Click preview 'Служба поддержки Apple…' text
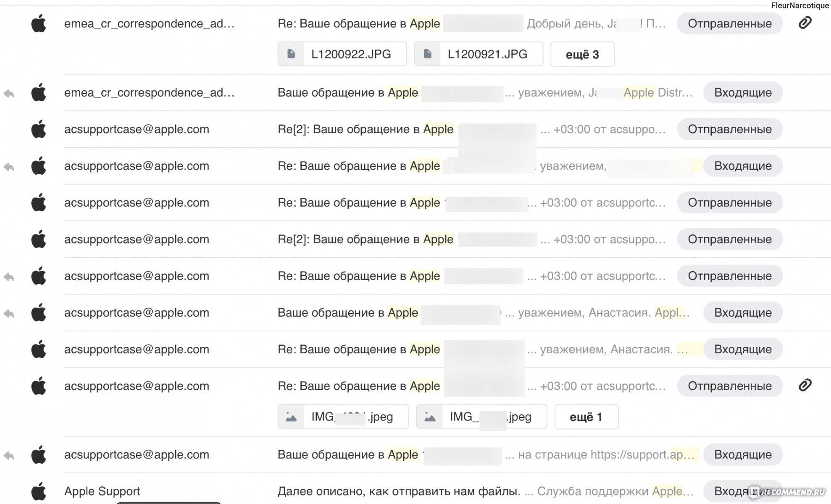Viewport: 831px width, 504px height. tap(615, 491)
